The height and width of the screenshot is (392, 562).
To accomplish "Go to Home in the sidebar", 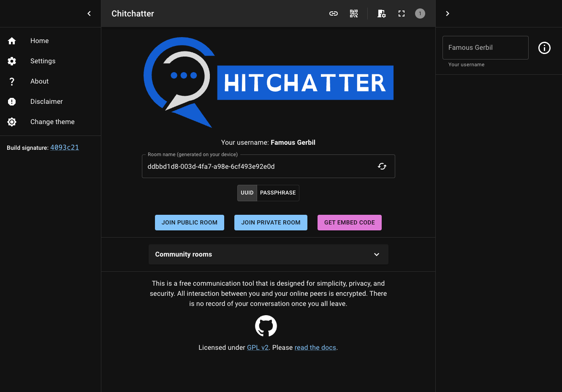I will tap(50, 41).
